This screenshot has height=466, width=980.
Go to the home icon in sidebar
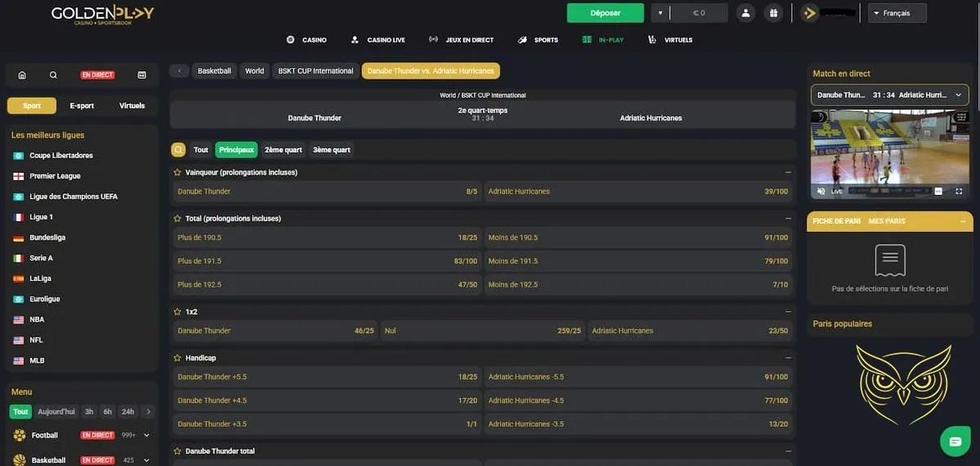(22, 75)
